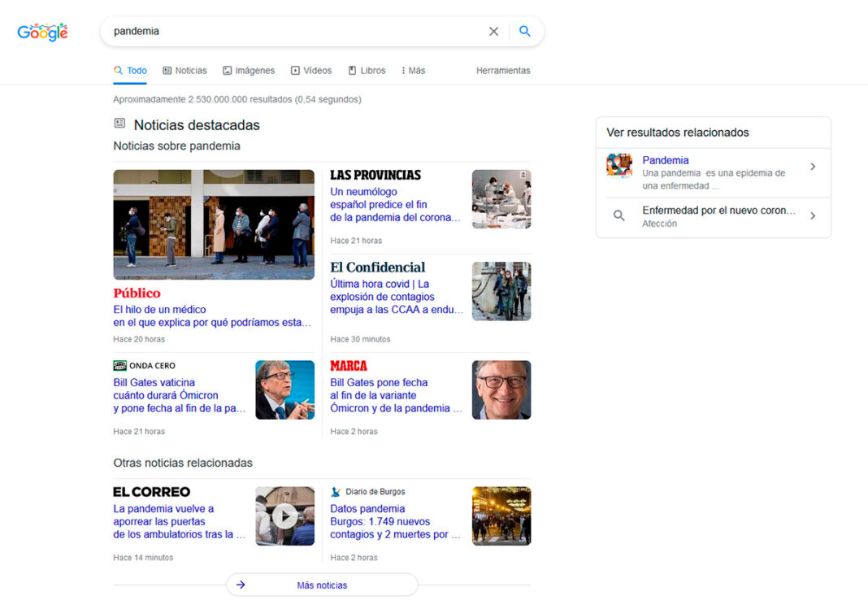Clear the search box with the X icon

tap(493, 32)
